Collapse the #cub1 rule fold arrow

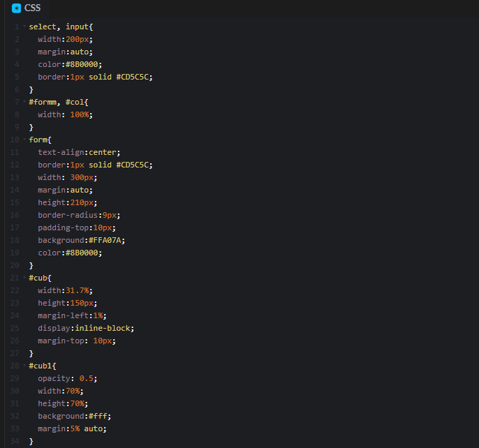[24, 366]
